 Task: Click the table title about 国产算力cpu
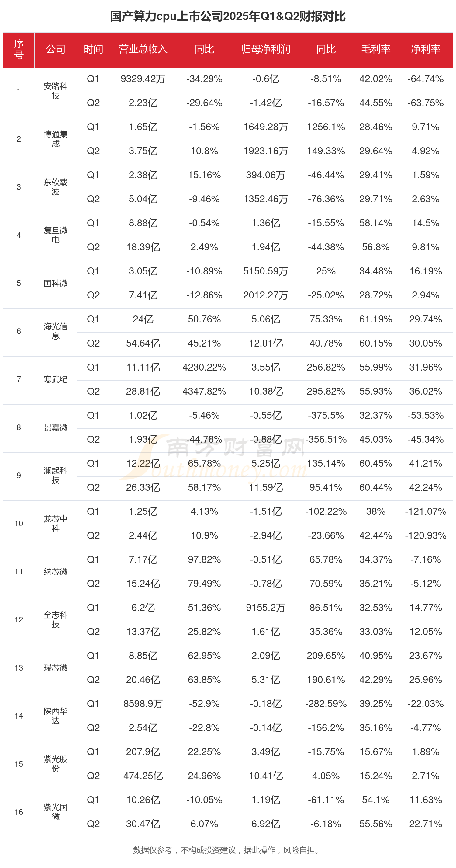228,16
